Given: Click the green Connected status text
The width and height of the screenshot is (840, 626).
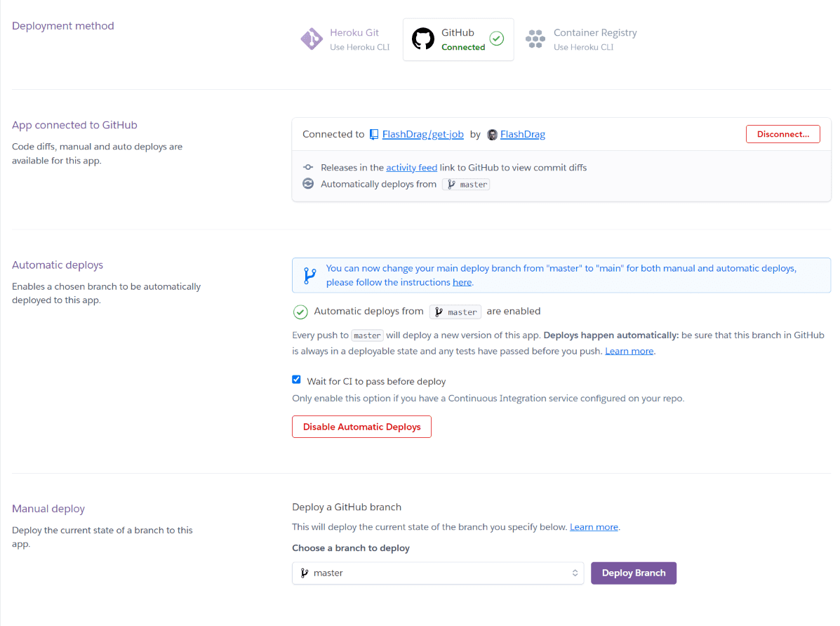Looking at the screenshot, I should point(463,47).
